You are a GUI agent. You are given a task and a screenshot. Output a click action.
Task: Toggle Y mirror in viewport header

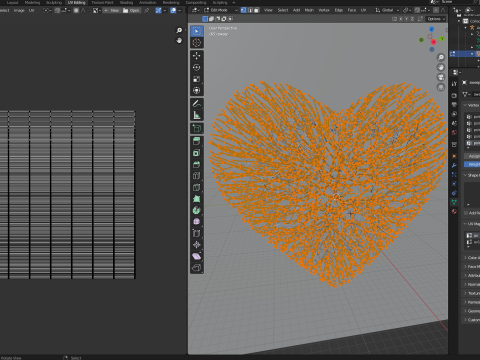[406, 19]
